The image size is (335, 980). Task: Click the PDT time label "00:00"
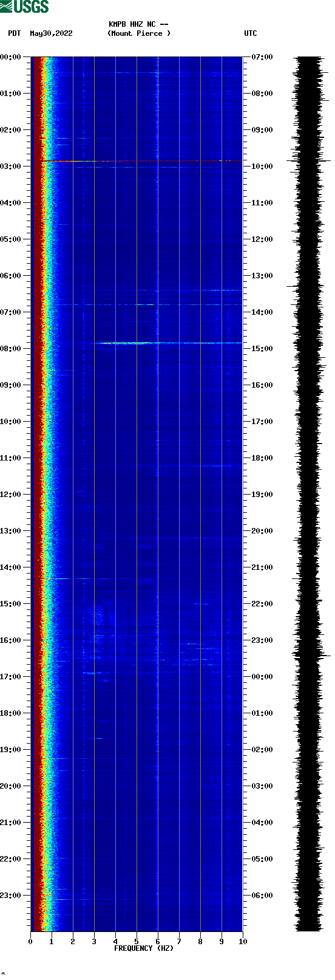tap(11, 57)
